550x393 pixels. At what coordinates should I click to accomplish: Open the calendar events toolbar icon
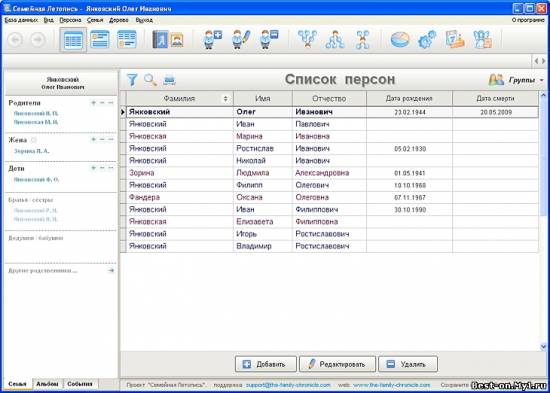click(455, 39)
